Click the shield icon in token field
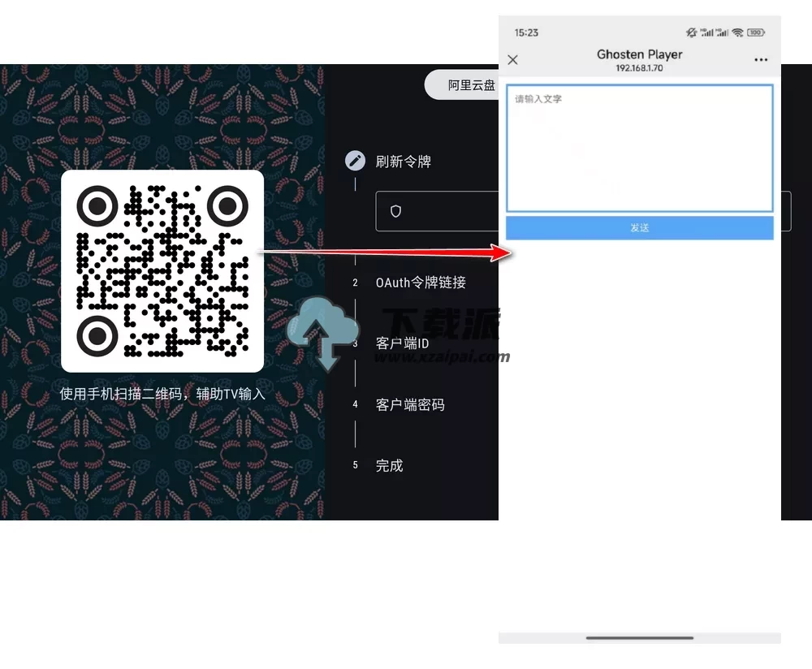This screenshot has width=812, height=669. pyautogui.click(x=395, y=211)
